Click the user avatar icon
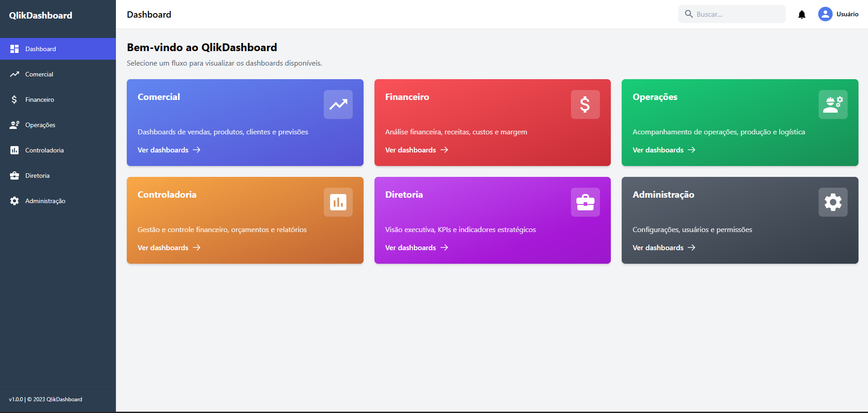Image resolution: width=868 pixels, height=413 pixels. click(825, 14)
